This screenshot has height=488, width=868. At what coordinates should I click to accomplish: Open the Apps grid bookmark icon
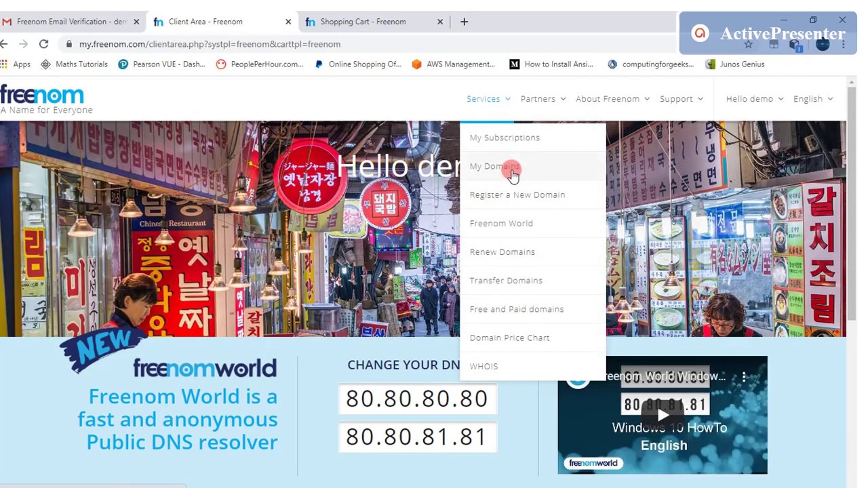[x=5, y=64]
